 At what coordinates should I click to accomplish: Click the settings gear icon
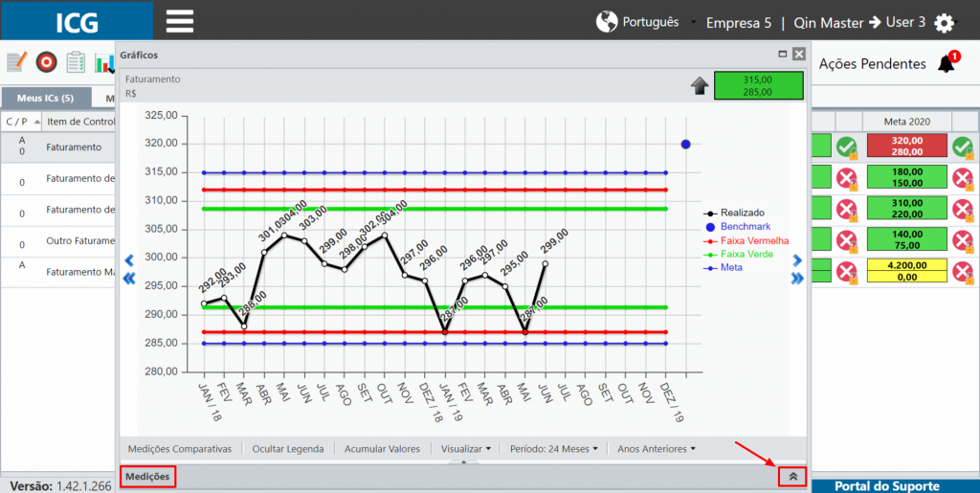click(x=944, y=24)
